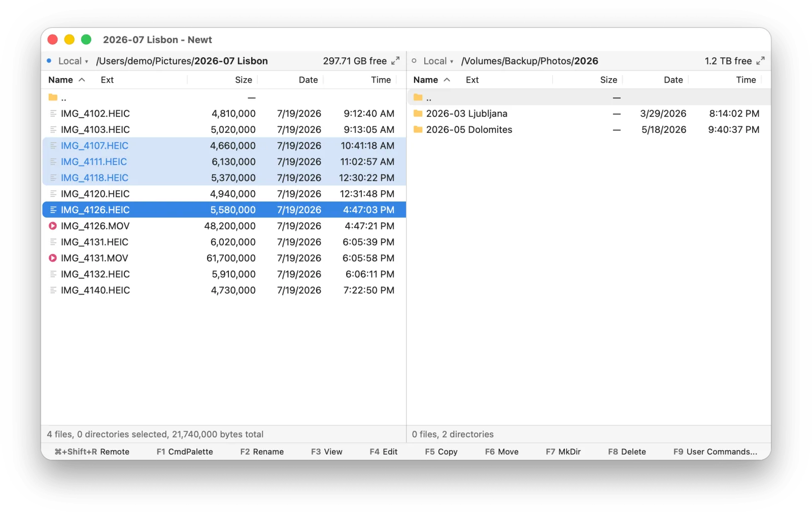The image size is (812, 514).
Task: Click the 7:22:50 PM time value
Action: click(x=369, y=290)
